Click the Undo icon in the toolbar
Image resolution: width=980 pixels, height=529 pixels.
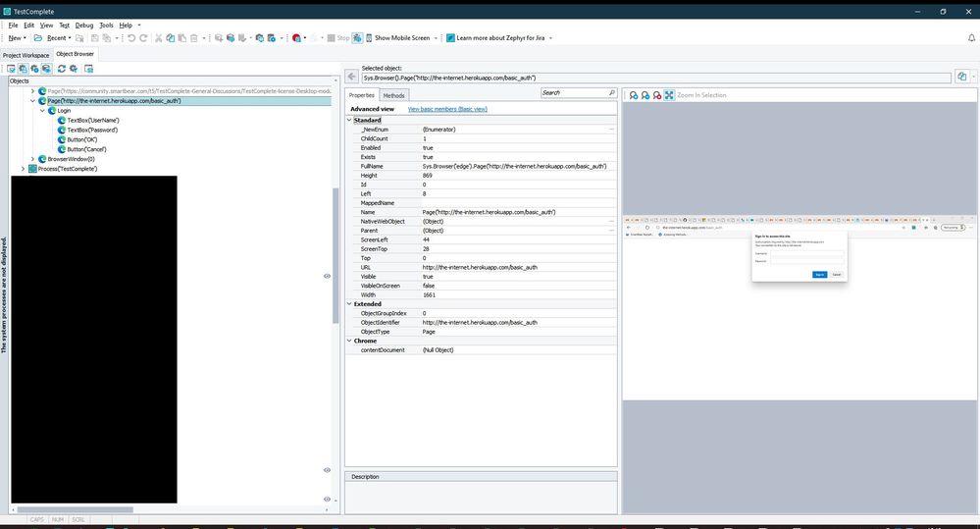click(130, 38)
